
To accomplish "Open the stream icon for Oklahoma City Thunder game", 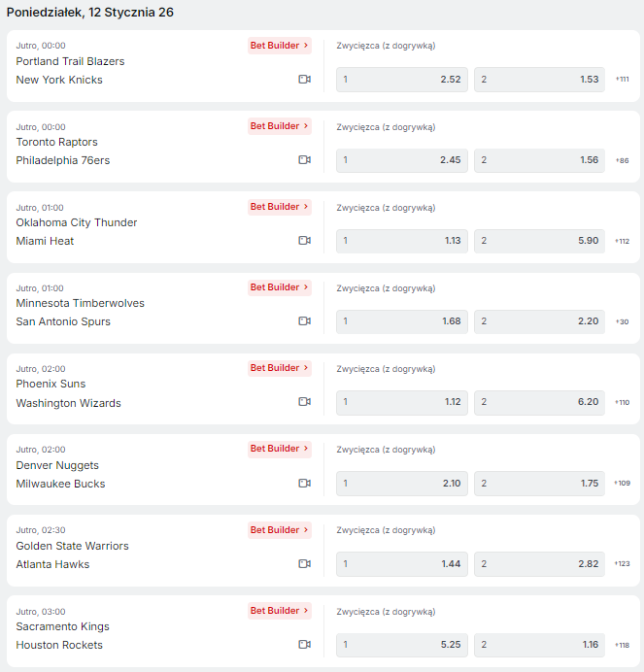I will 304,241.
